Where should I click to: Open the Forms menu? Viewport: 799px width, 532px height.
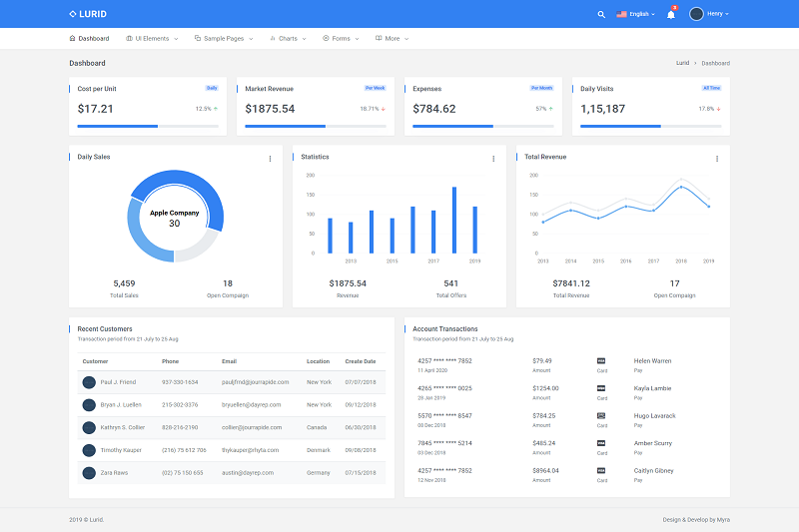[x=341, y=38]
